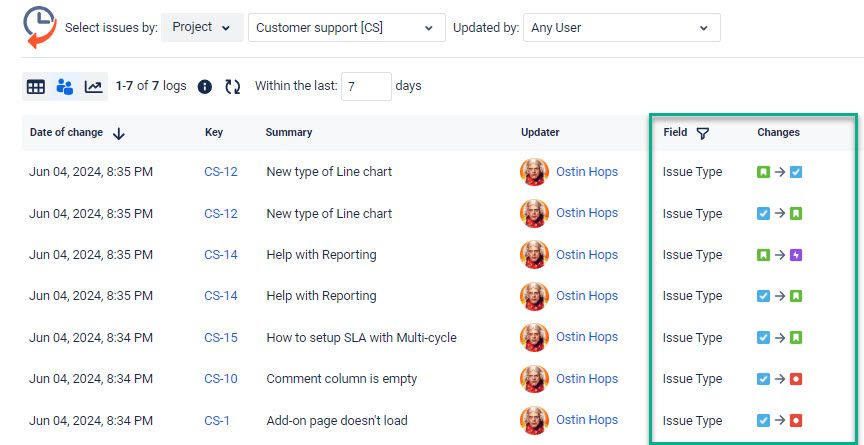Click the summary 'Add-on page doesn't load'
Image resolution: width=864 pixels, height=445 pixels.
click(x=337, y=421)
